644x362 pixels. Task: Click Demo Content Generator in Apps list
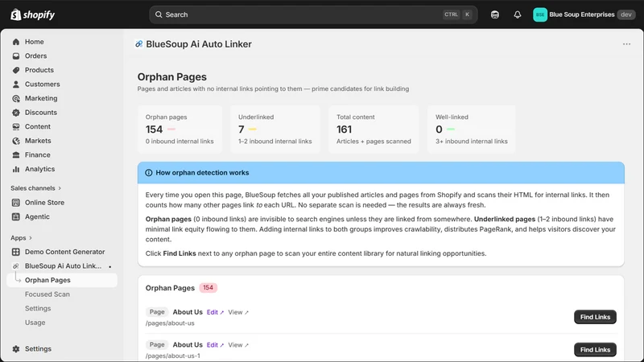coord(65,252)
